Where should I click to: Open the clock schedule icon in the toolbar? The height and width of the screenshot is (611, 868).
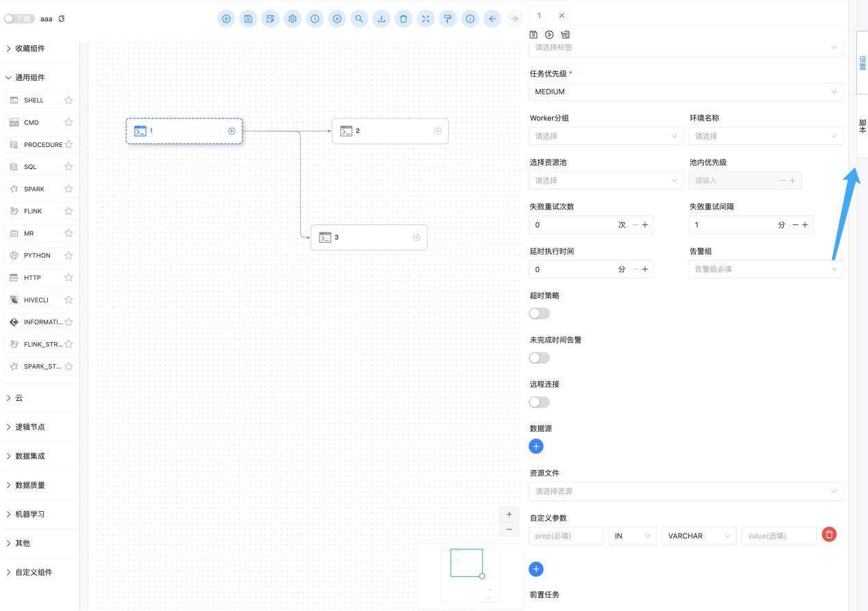[315, 19]
